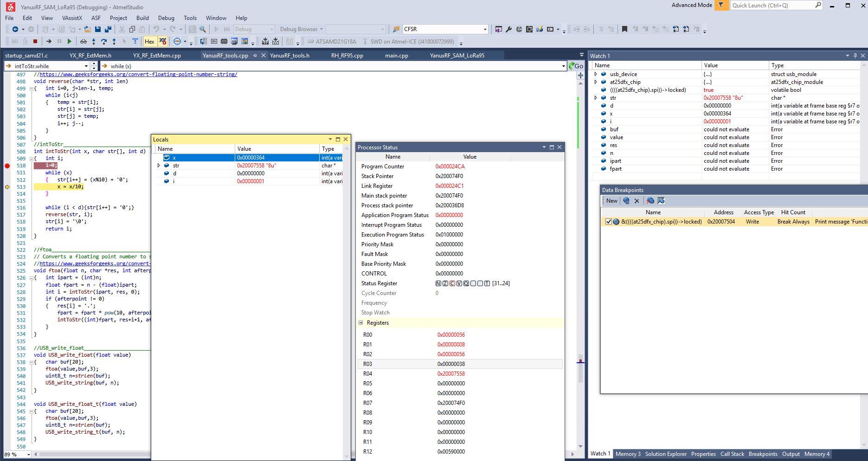Open QuickWatch glasses icon in debug toolbar
This screenshot has height=461, width=868.
coord(84,41)
